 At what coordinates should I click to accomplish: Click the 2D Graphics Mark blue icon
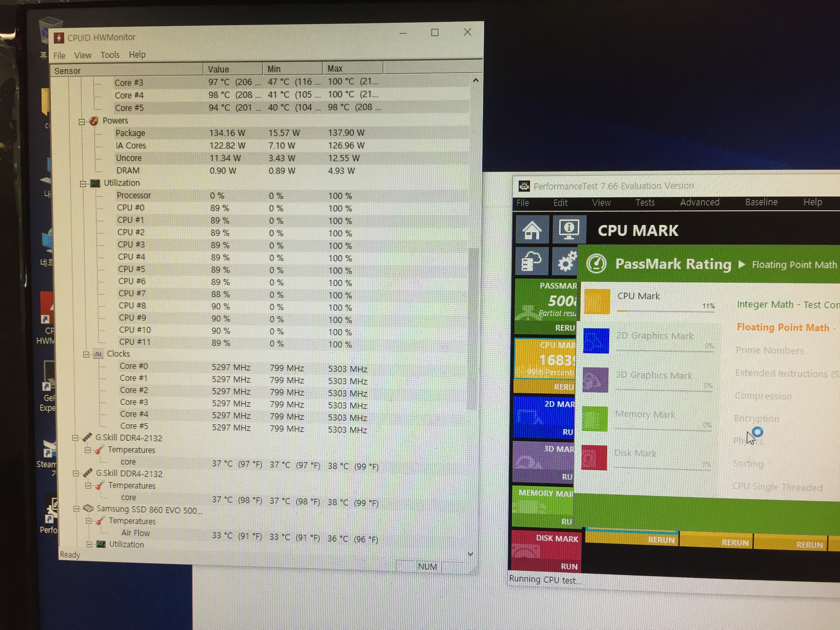click(596, 341)
